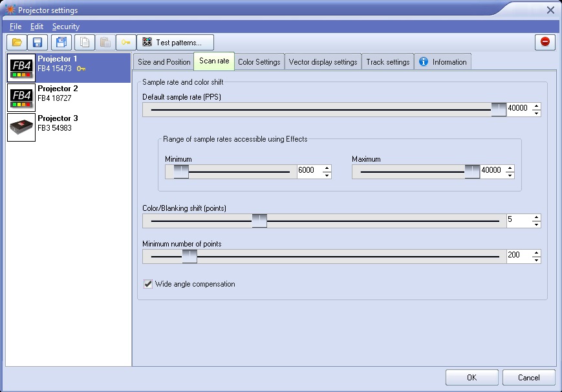Viewport: 562px width, 392px height.
Task: Click the yellow key security icon
Action: coord(126,42)
